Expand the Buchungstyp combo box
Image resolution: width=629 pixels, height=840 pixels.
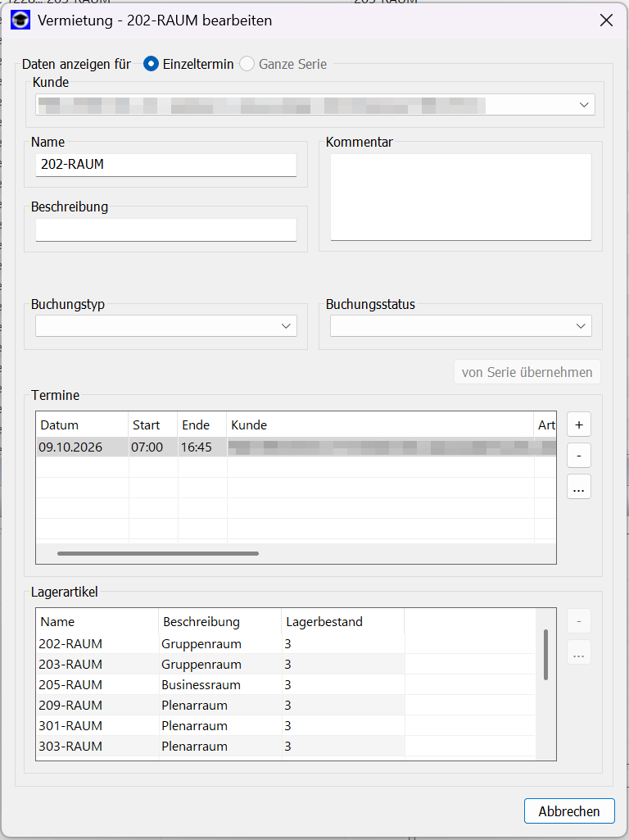[166, 325]
